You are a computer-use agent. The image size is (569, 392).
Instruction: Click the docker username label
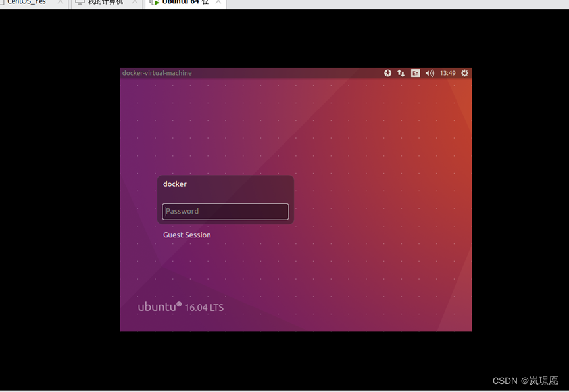coord(174,184)
